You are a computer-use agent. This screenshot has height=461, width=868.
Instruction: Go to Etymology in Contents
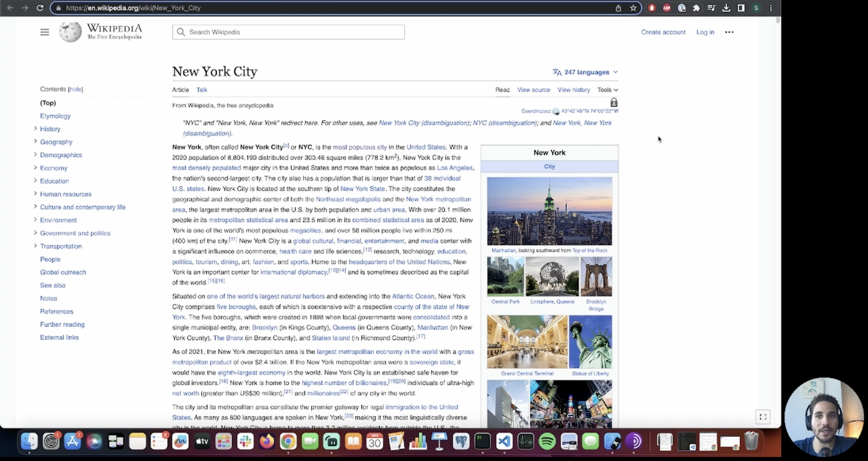click(x=55, y=116)
